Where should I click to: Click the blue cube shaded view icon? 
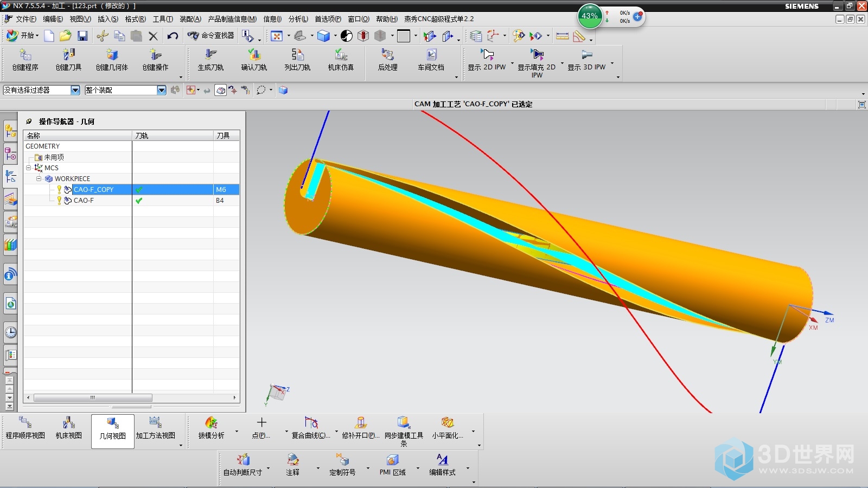click(324, 36)
